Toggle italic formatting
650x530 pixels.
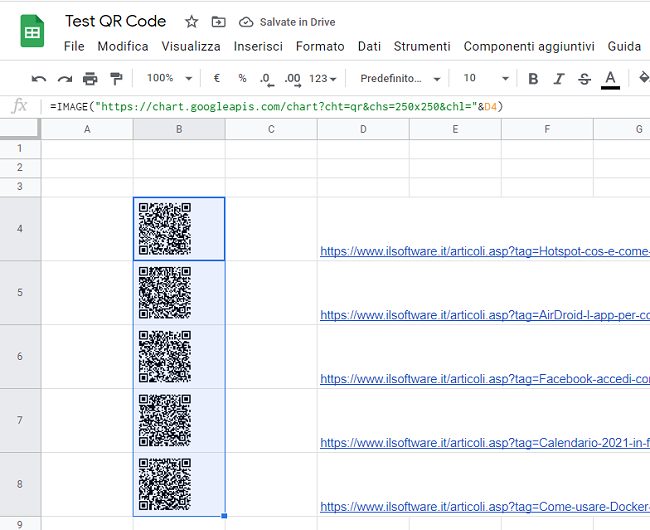tap(559, 78)
